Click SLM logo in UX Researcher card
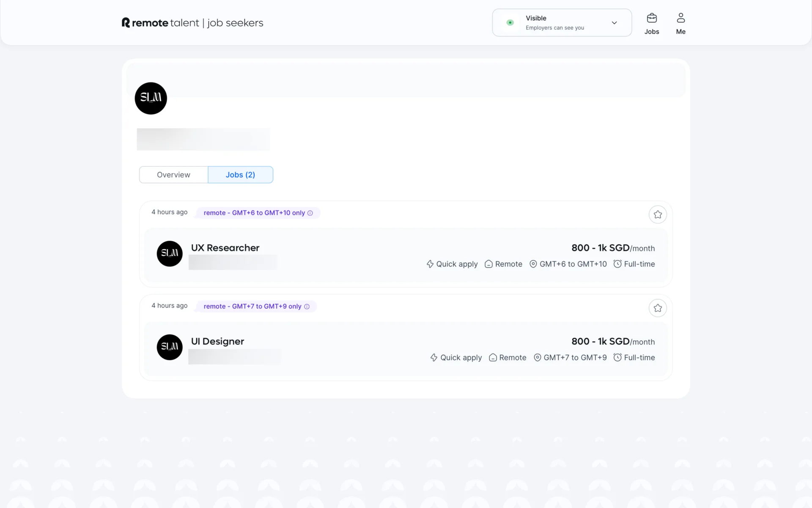812x508 pixels. (x=170, y=254)
